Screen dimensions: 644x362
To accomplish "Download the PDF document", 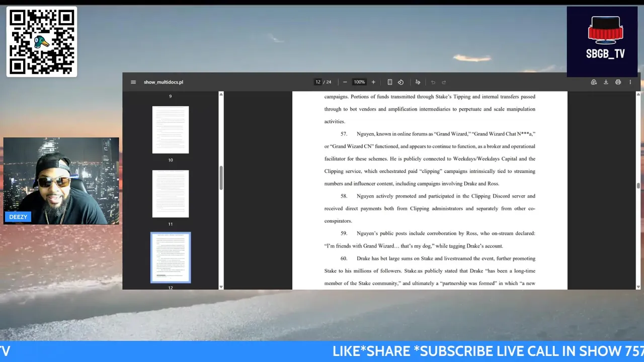I will 606,82.
